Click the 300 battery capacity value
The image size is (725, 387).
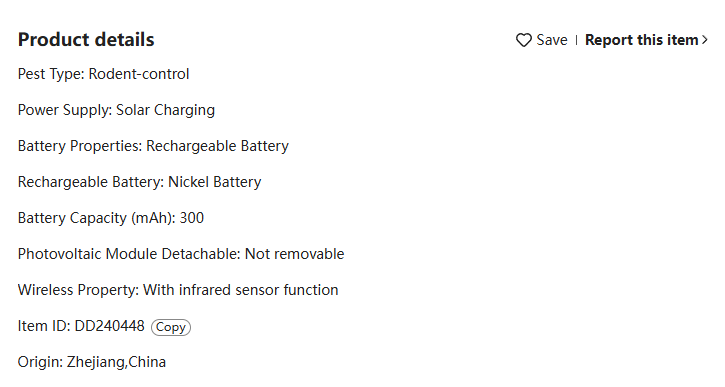tap(191, 218)
